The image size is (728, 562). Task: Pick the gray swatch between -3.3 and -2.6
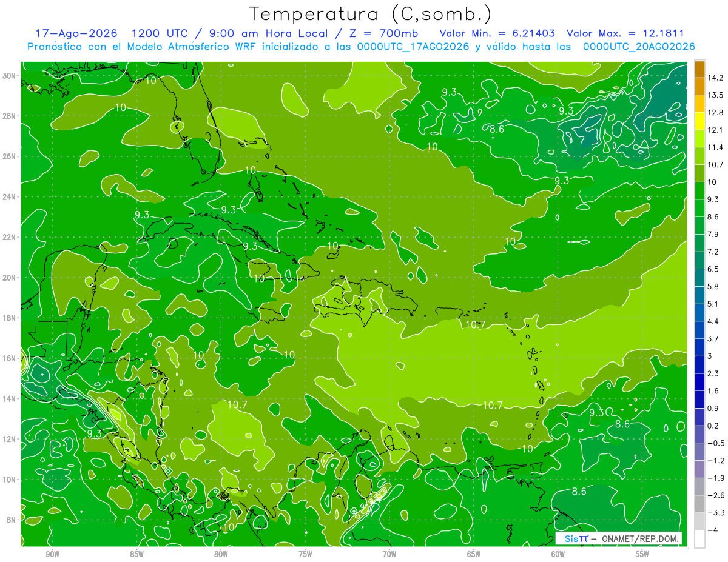tap(699, 504)
